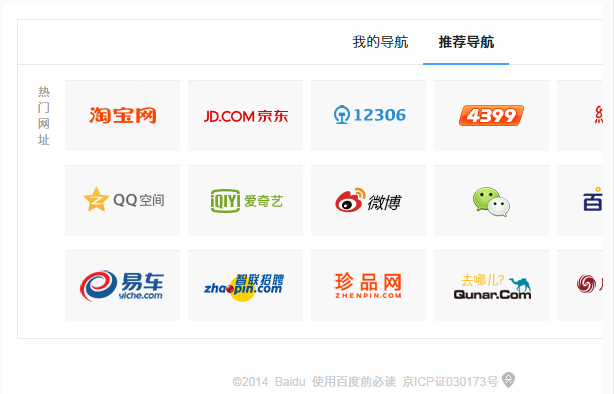614x394 pixels.
Task: Select the 推荐导航 tab
Action: pyautogui.click(x=466, y=42)
